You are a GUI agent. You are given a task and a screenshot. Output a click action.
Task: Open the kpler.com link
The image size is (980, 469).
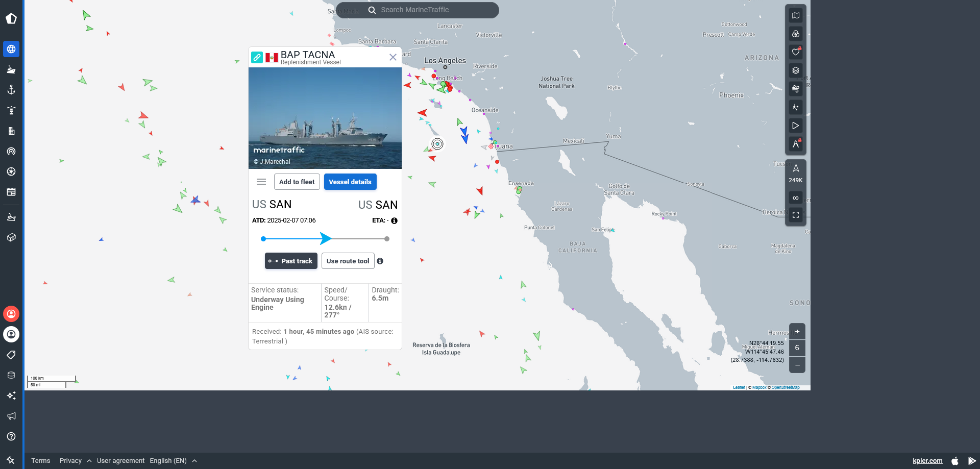[927, 460]
